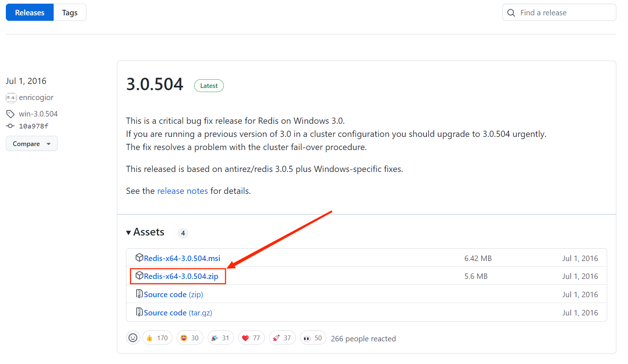This screenshot has height=364, width=628.
Task: Click the tag icon beside win-3.0.504
Action: coord(10,114)
